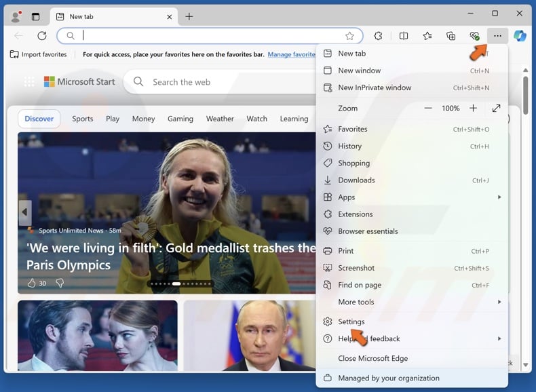Screen dimensions: 536x392
Task: Toggle split screen view icon
Action: coord(404,36)
